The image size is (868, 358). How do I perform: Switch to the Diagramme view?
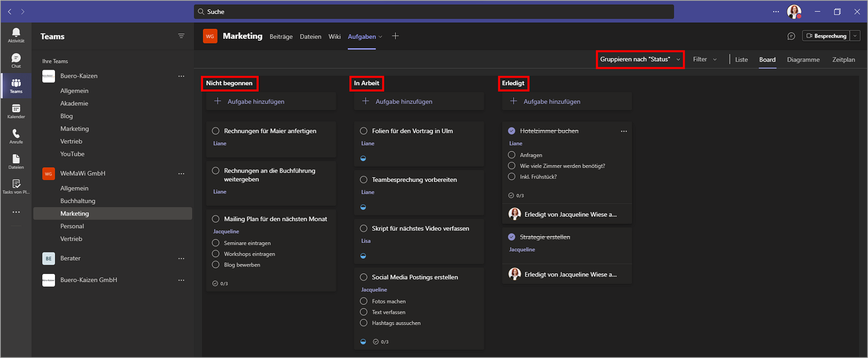click(x=803, y=60)
